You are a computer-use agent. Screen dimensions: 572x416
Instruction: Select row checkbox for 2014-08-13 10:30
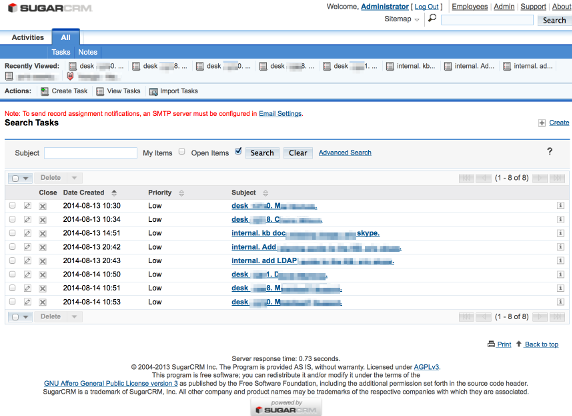pos(12,205)
